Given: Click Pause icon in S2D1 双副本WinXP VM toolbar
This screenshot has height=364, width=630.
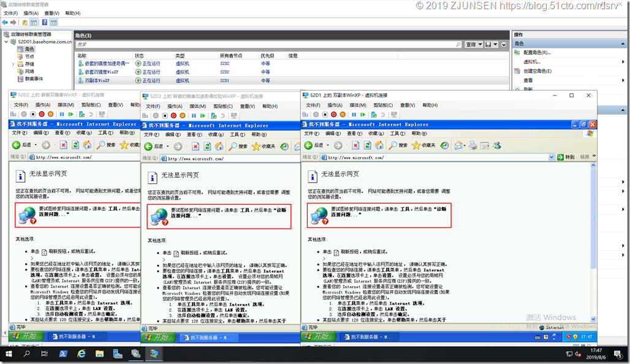Looking at the screenshot, I should tap(354, 115).
